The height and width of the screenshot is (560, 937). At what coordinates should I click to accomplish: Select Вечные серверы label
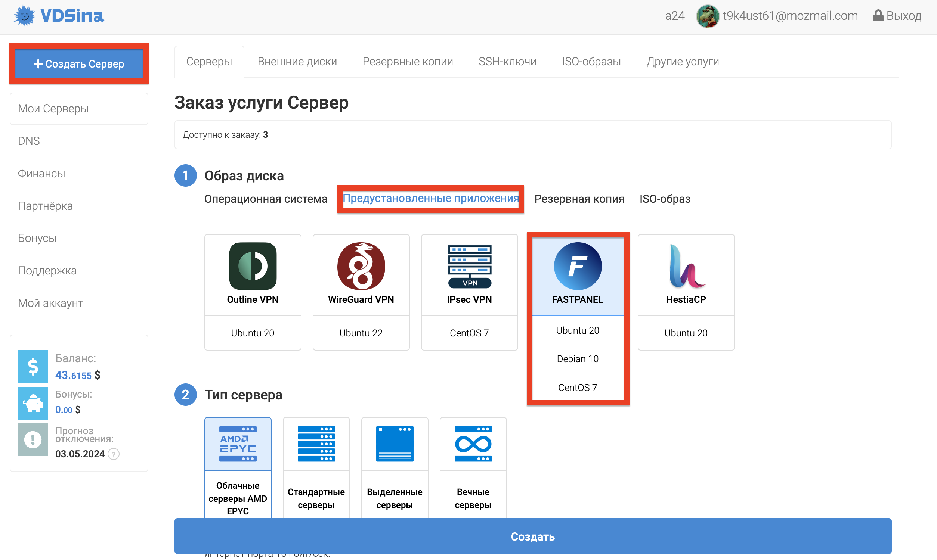(x=473, y=498)
